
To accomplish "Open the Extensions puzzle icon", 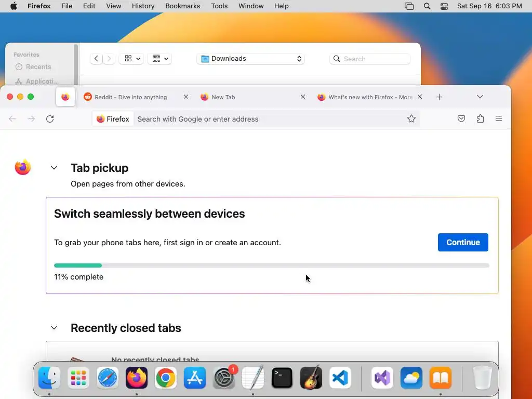I will pyautogui.click(x=480, y=119).
